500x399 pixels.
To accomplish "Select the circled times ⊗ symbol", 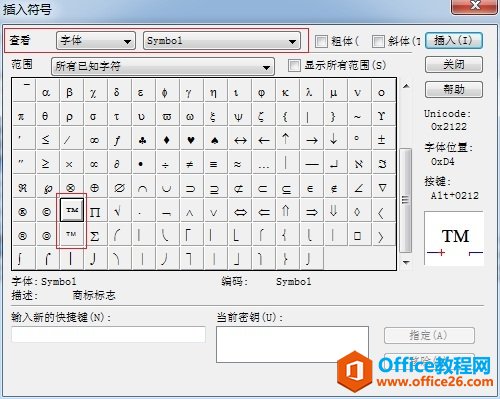I will click(71, 187).
